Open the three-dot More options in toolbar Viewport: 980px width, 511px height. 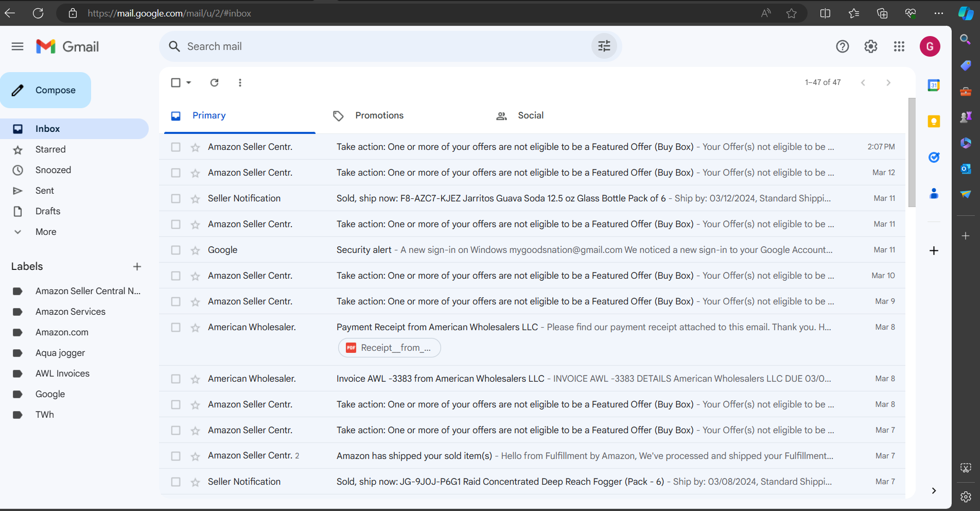click(240, 82)
